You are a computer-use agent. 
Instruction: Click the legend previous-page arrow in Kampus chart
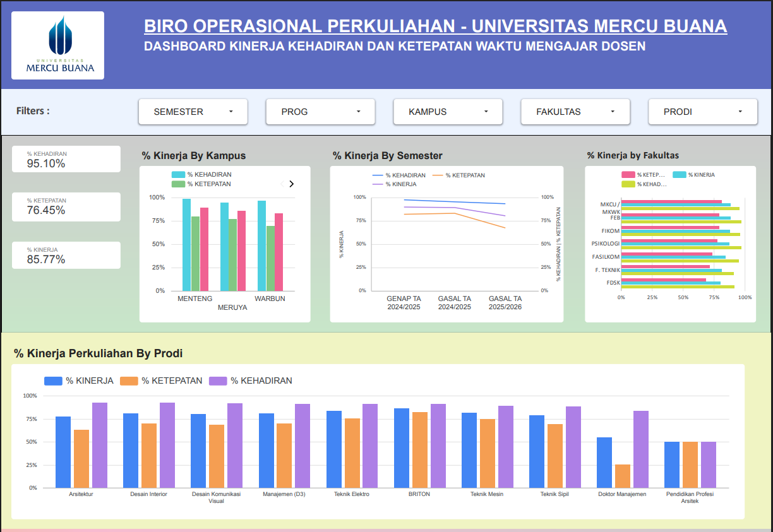(x=282, y=184)
